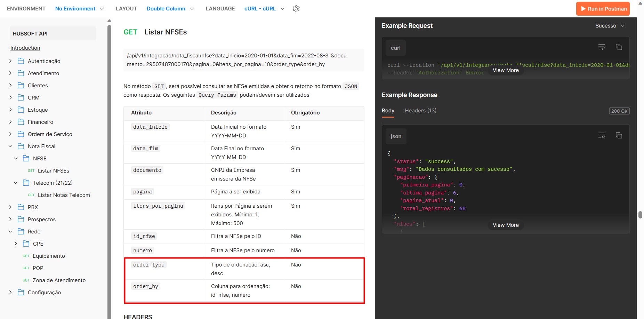This screenshot has width=644, height=319.
Task: Copy the json example response
Action: (x=619, y=135)
